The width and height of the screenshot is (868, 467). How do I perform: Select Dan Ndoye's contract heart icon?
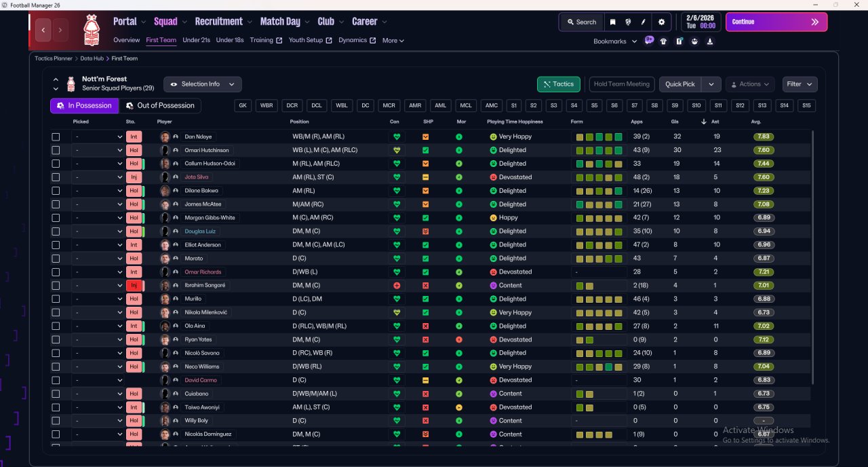tap(397, 136)
